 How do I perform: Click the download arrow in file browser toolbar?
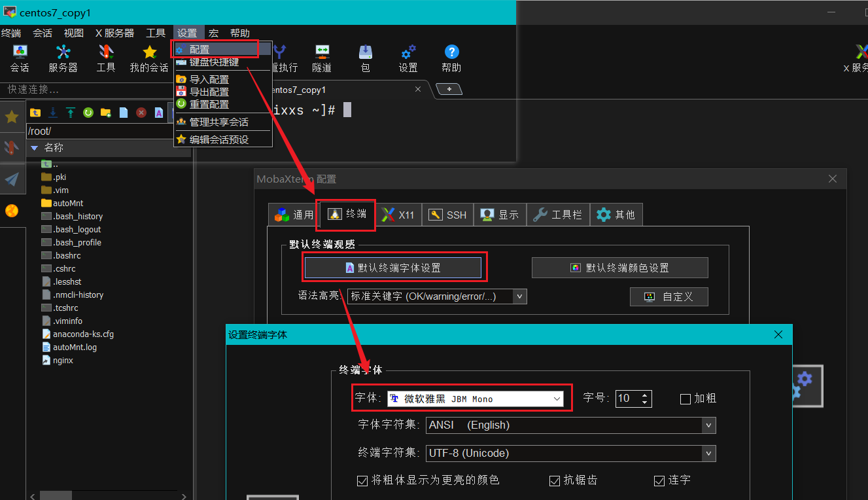[x=53, y=113]
